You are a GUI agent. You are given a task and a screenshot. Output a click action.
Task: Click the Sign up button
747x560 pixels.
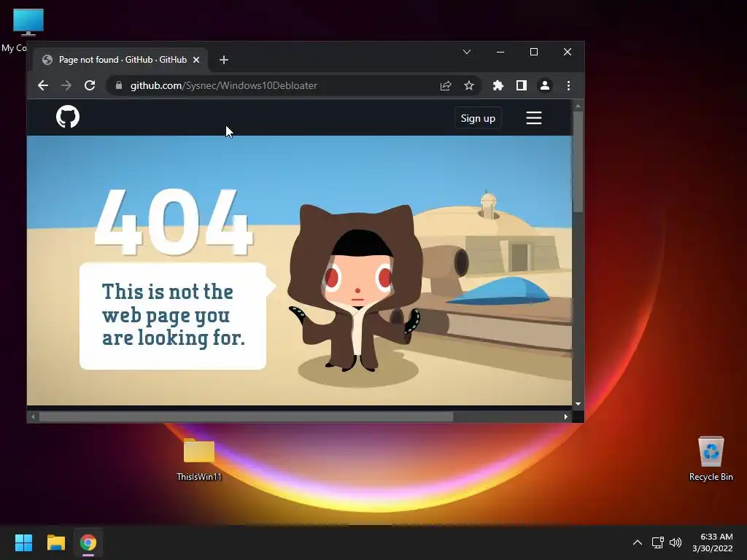click(478, 118)
